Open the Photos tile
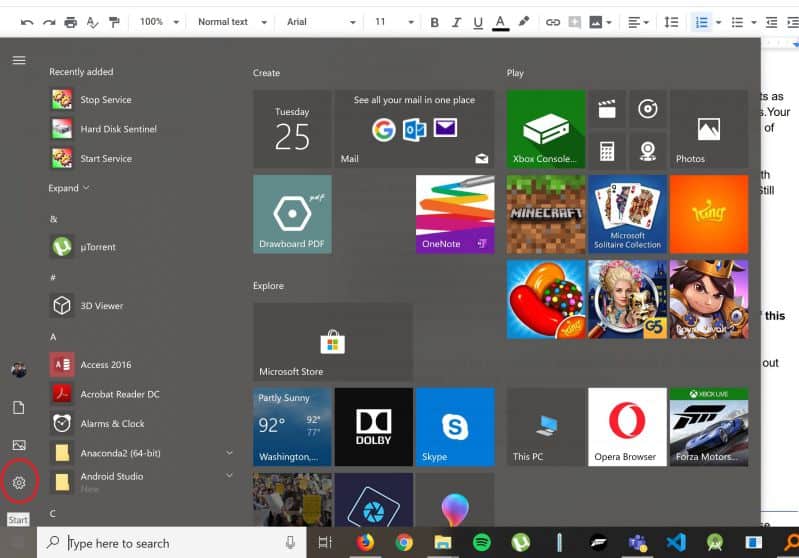799x558 pixels. pyautogui.click(x=709, y=129)
